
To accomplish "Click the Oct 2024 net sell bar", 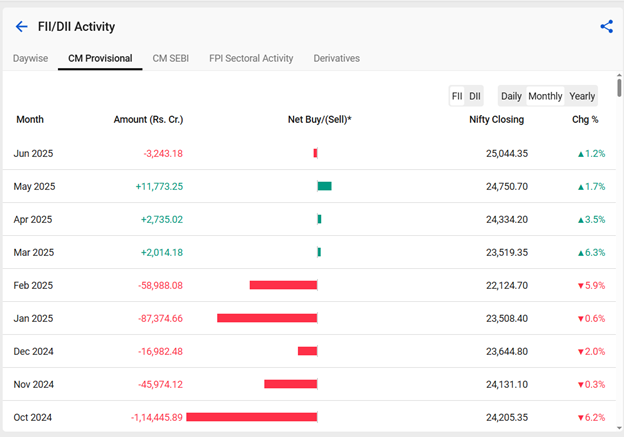I will click(x=251, y=417).
